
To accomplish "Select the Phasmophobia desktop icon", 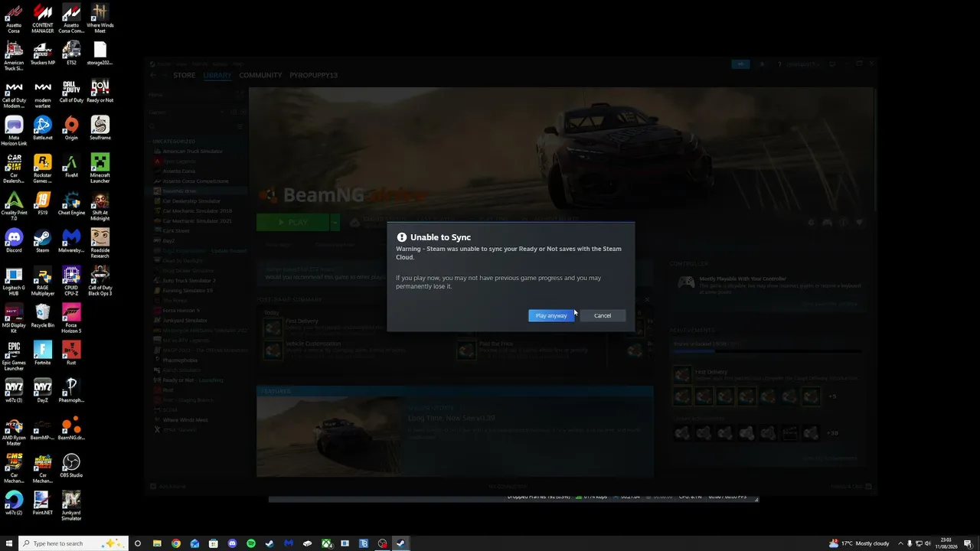I will click(x=71, y=391).
